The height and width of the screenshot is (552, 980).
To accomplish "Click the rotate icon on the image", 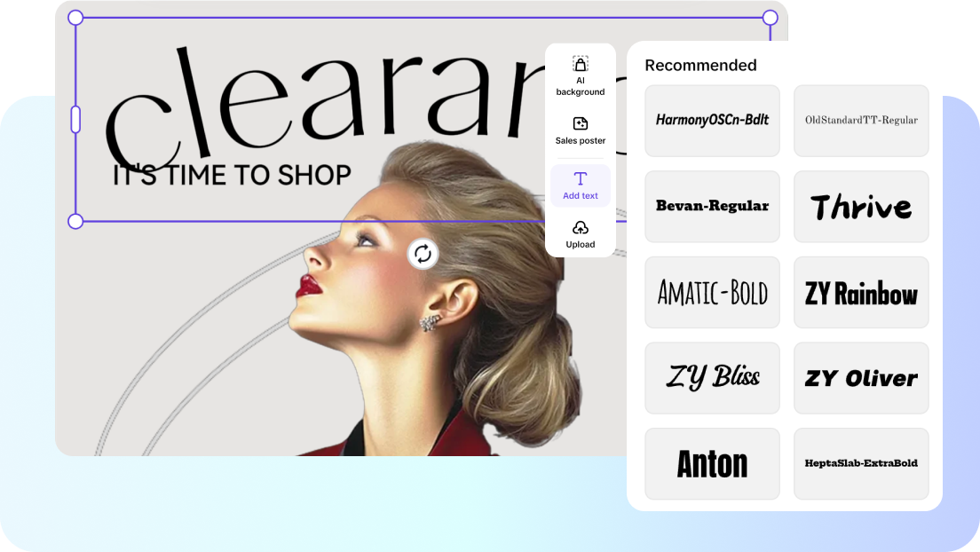I will coord(423,254).
